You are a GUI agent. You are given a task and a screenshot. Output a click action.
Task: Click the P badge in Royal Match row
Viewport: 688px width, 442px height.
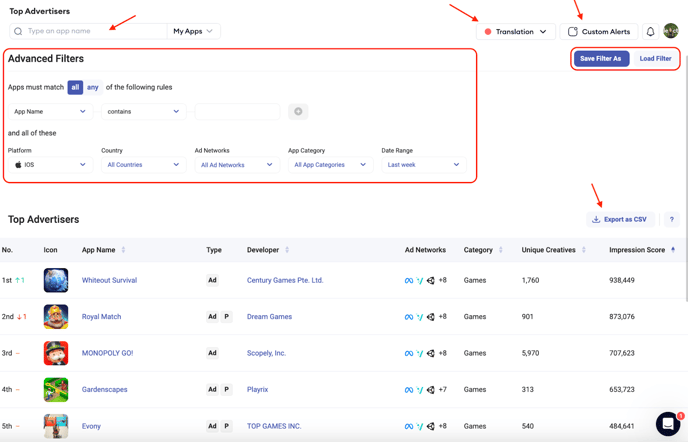coord(226,316)
